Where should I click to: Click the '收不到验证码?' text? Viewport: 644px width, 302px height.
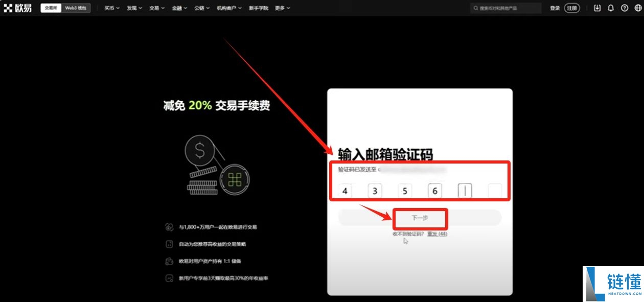click(408, 234)
